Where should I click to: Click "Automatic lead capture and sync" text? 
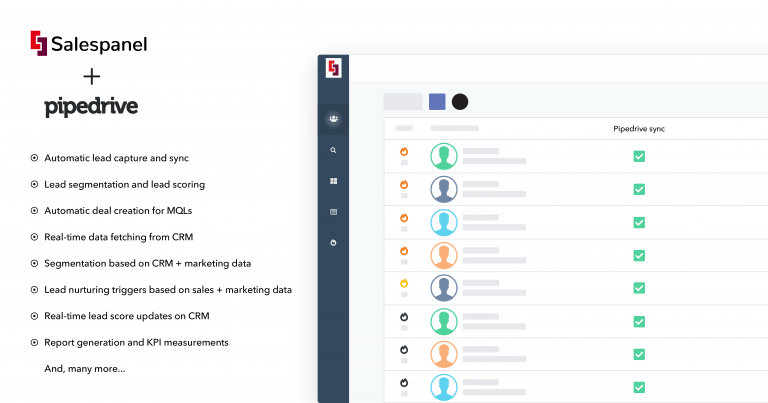pyautogui.click(x=117, y=158)
